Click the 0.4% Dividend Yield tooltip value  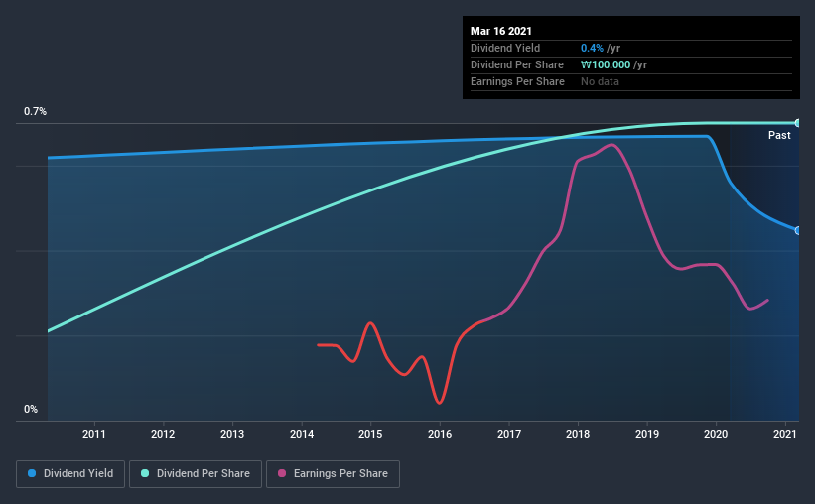pos(592,48)
